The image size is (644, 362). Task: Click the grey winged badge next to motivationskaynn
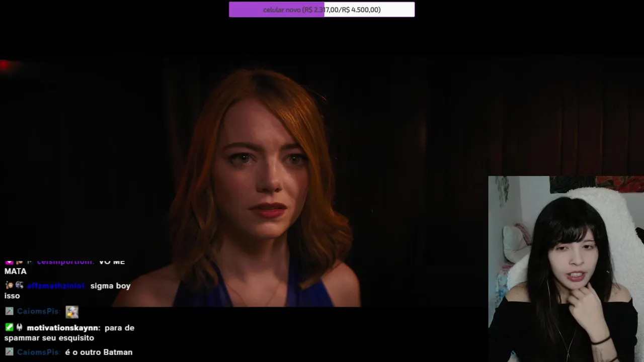point(19,327)
